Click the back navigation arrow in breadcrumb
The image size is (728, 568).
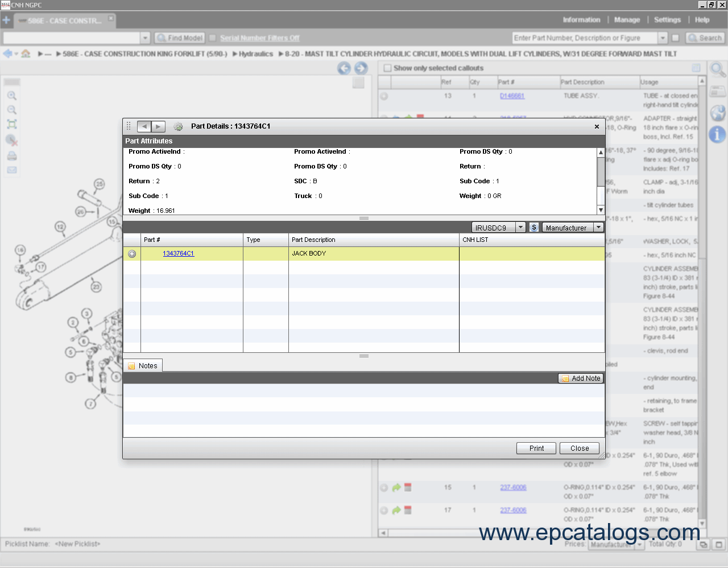click(x=7, y=53)
